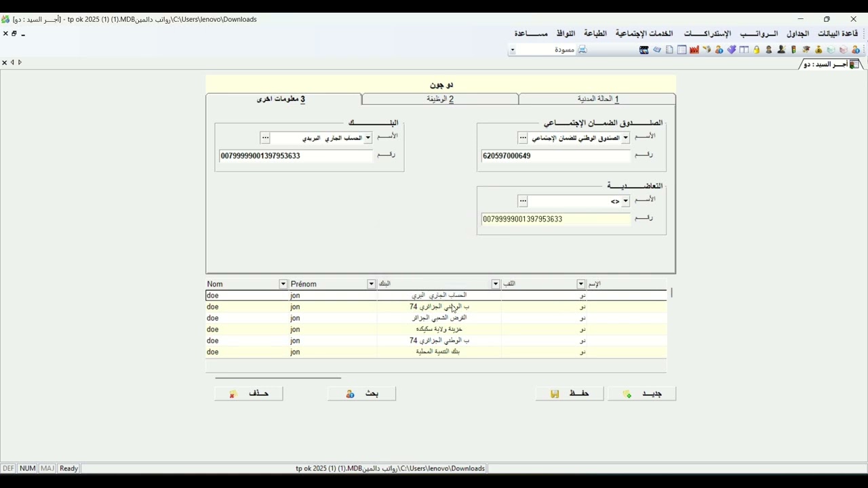Open the social security fund name dropdown
The image size is (868, 488).
pyautogui.click(x=625, y=138)
